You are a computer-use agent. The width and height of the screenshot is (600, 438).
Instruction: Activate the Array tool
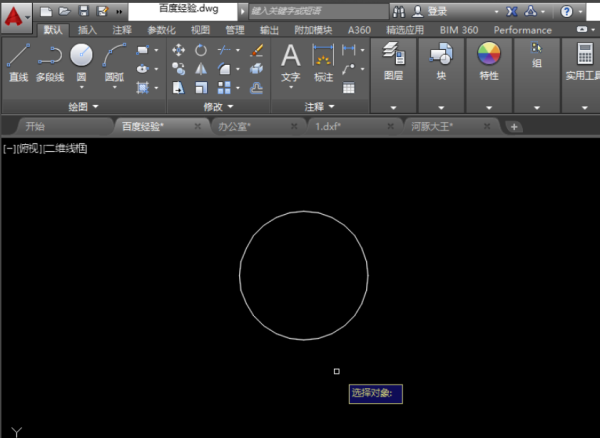(x=224, y=88)
